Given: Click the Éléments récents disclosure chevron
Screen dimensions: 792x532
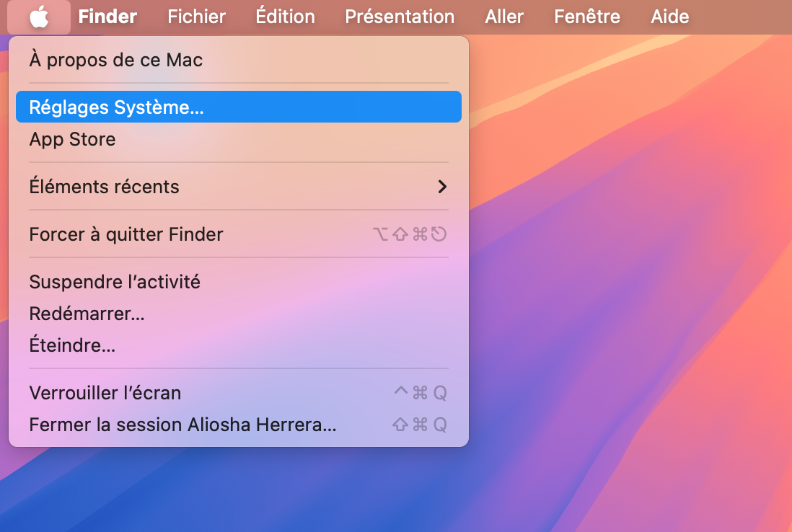Looking at the screenshot, I should pyautogui.click(x=441, y=186).
